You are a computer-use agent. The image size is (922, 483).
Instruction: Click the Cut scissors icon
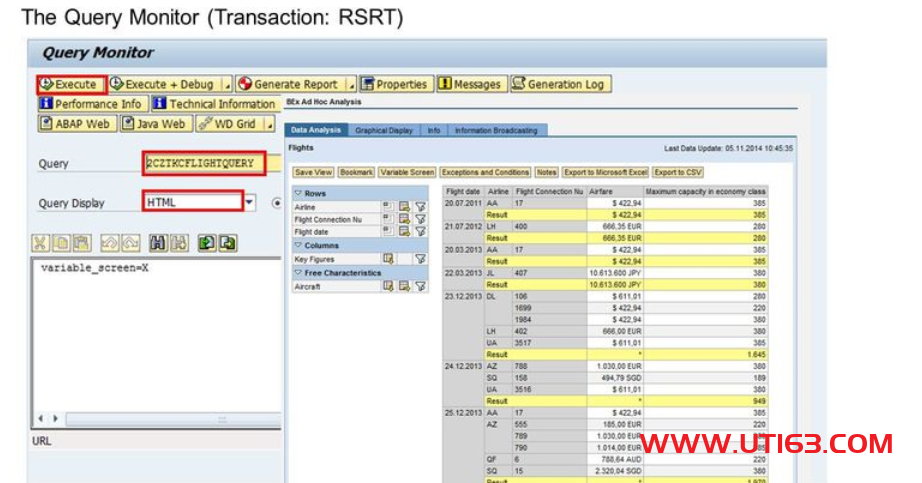(40, 243)
